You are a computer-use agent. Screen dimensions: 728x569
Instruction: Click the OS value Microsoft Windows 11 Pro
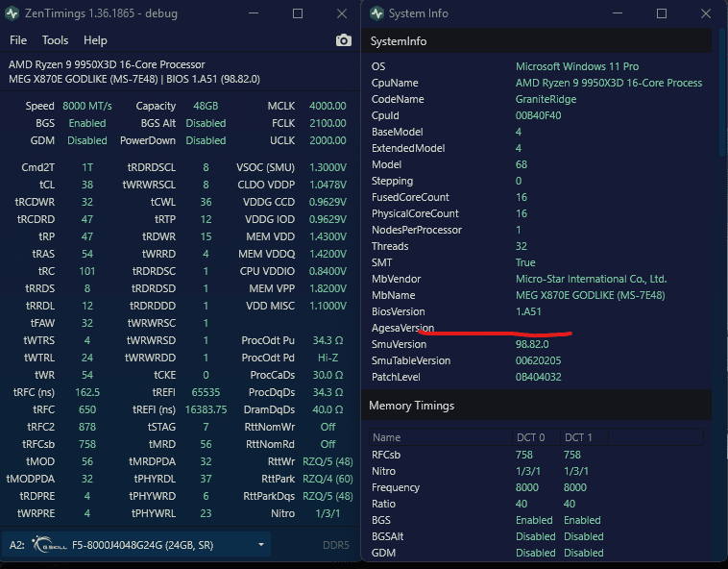[x=577, y=66]
